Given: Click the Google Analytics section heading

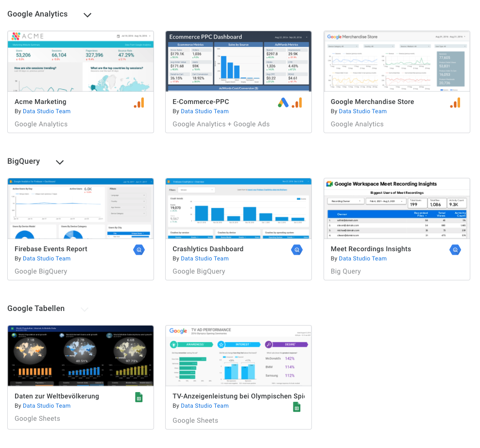Looking at the screenshot, I should point(37,14).
